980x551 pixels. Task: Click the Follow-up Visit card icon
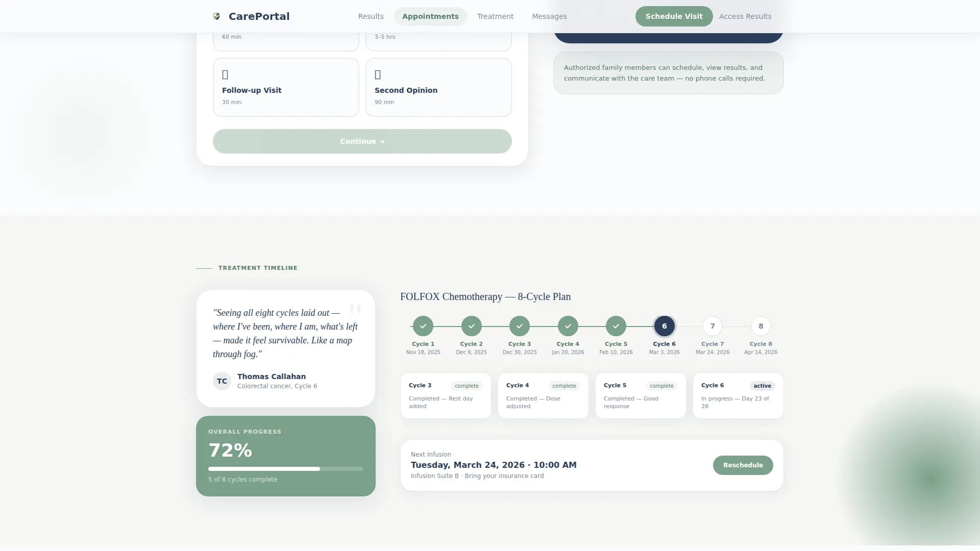point(225,74)
